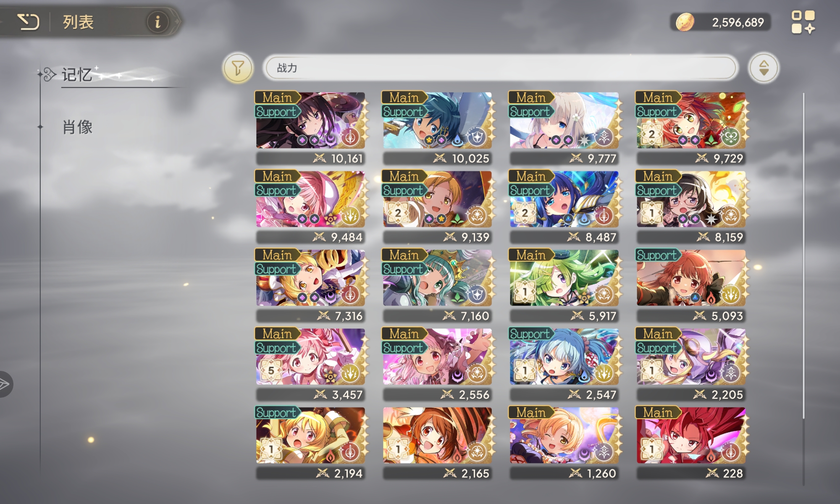This screenshot has height=504, width=840.
Task: Select the green-haired card with power 5,917
Action: 564,285
